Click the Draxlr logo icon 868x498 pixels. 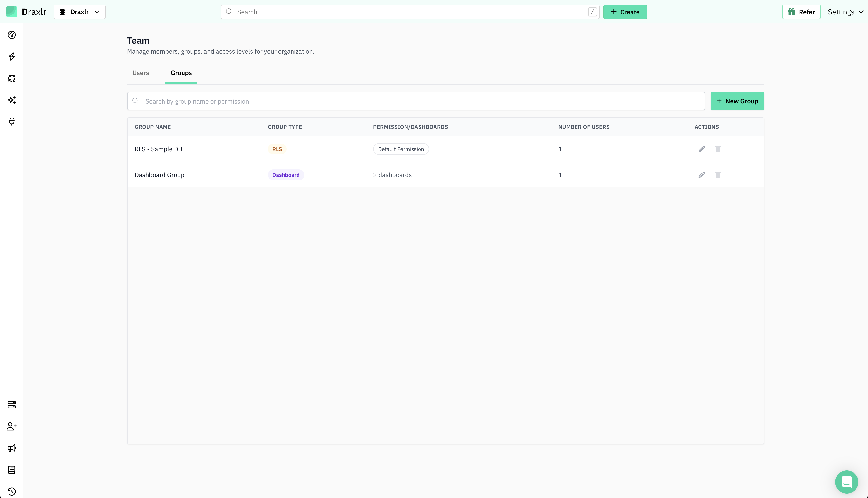tap(12, 12)
